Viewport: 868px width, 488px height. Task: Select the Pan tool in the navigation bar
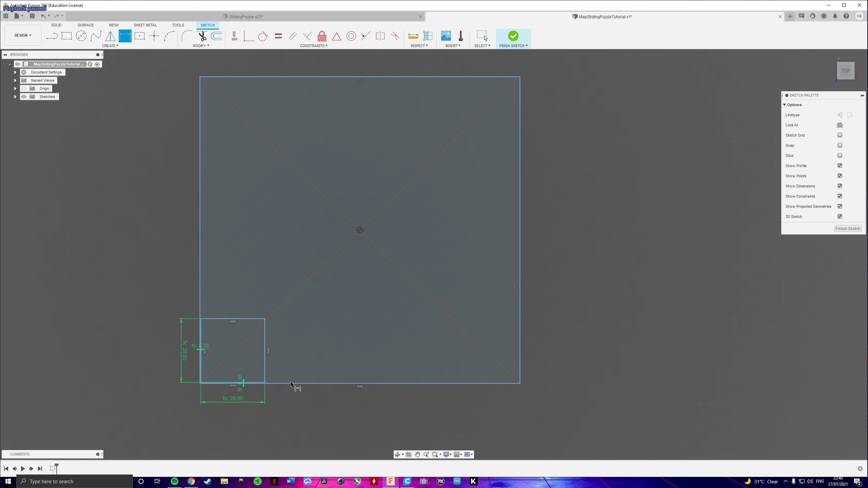point(417,454)
